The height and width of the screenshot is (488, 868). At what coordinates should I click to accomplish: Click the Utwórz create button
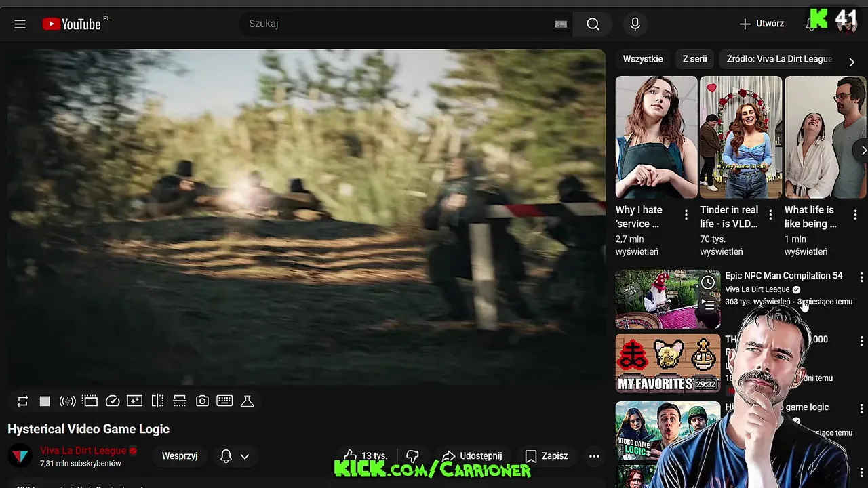coord(762,24)
